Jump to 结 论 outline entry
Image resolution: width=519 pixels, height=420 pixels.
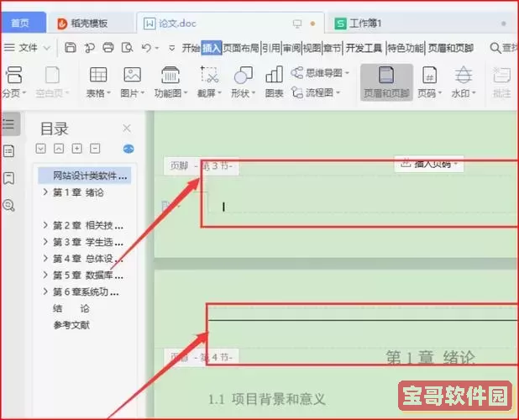(x=71, y=308)
